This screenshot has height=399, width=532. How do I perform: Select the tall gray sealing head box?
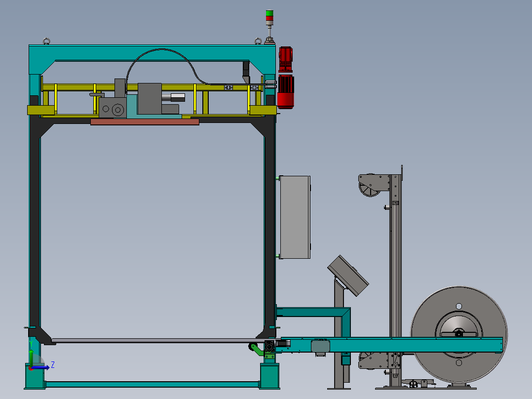coord(150,99)
